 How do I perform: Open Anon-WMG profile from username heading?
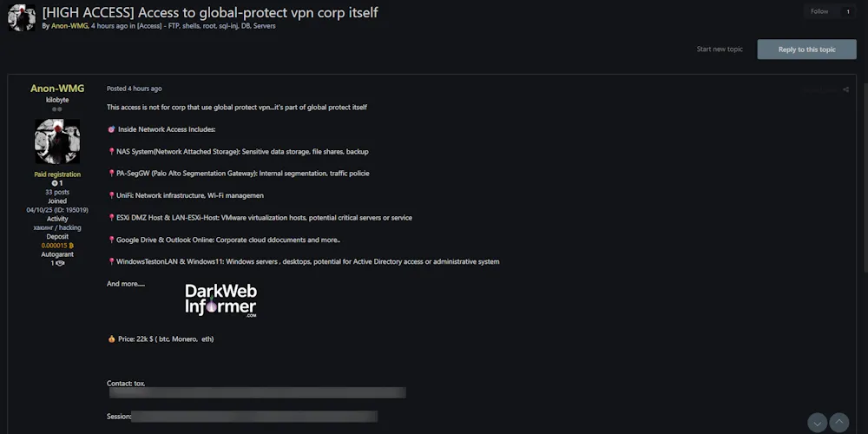(x=57, y=89)
